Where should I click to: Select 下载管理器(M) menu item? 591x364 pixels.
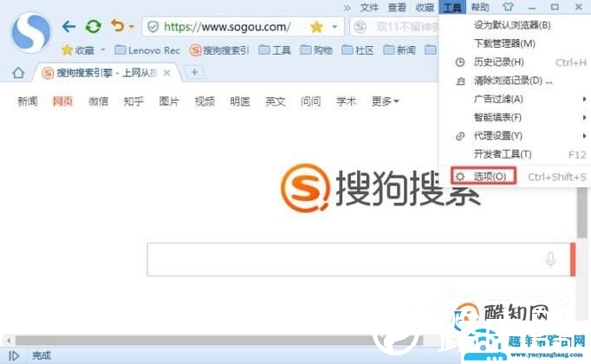tap(513, 43)
